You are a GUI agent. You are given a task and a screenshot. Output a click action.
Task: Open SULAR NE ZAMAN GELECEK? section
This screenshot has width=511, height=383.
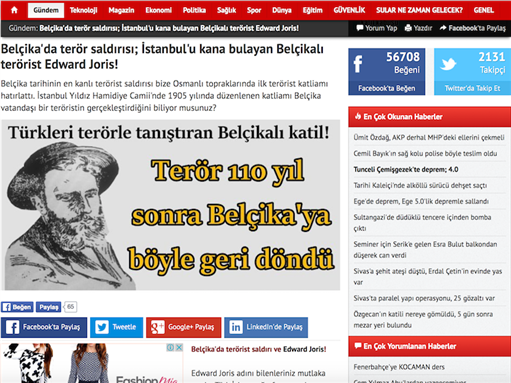click(419, 10)
